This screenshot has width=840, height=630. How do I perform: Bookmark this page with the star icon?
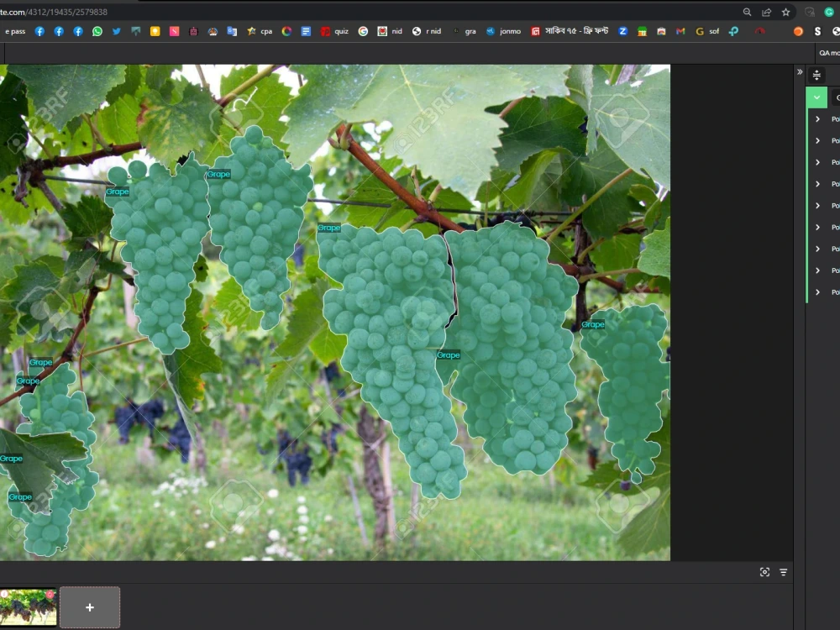pos(786,12)
